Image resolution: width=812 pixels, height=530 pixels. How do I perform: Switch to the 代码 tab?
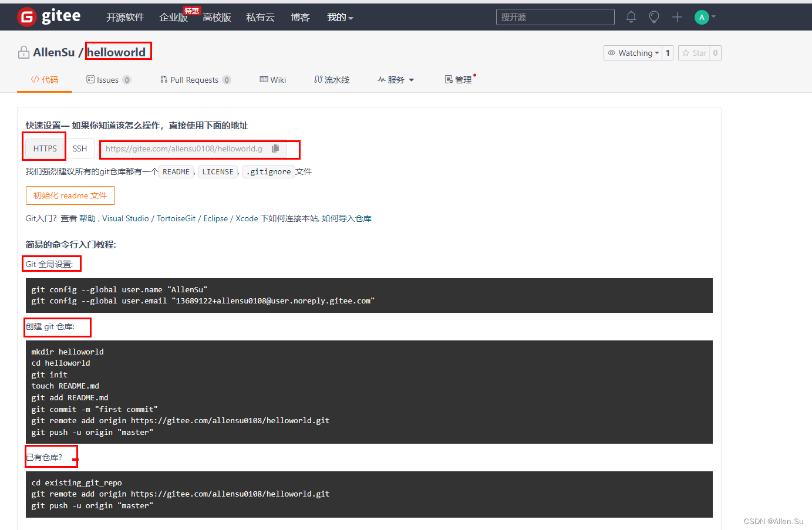pos(45,80)
